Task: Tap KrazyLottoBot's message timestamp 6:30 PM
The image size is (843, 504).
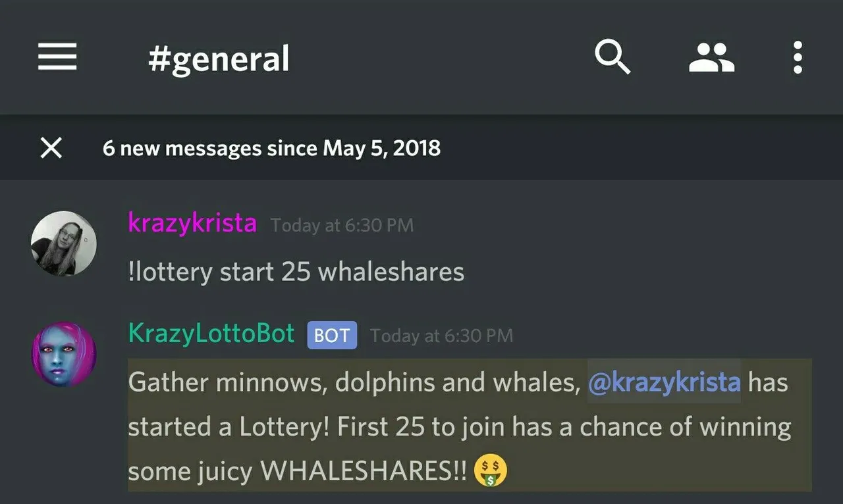Action: 441,336
